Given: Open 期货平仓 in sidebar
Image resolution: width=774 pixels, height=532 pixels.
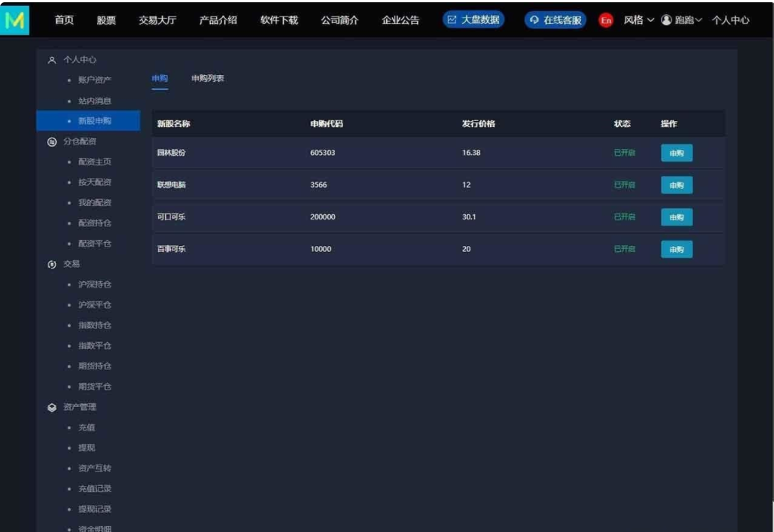Looking at the screenshot, I should 95,387.
